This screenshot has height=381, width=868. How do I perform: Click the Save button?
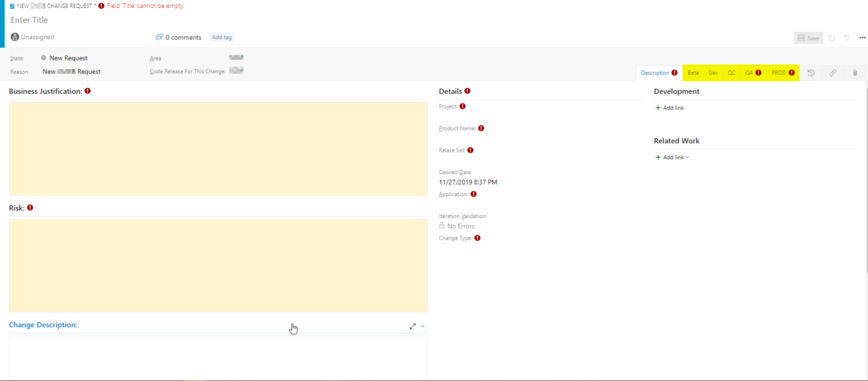click(808, 37)
